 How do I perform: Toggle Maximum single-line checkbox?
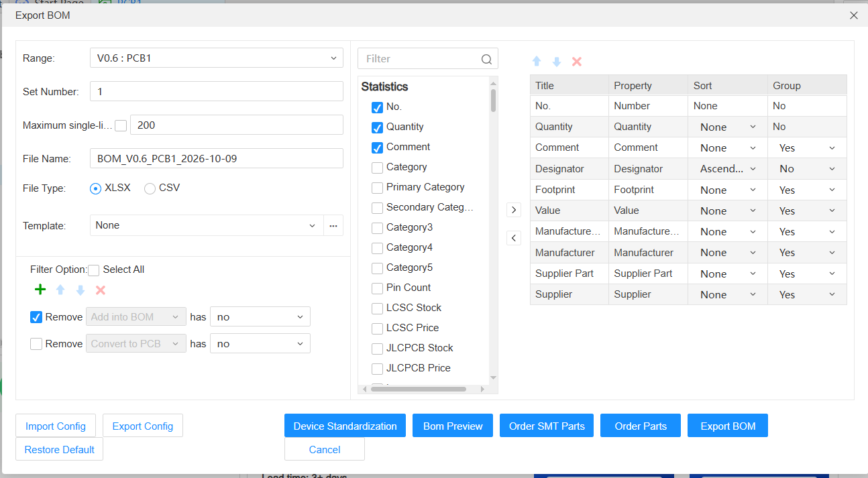(x=121, y=125)
